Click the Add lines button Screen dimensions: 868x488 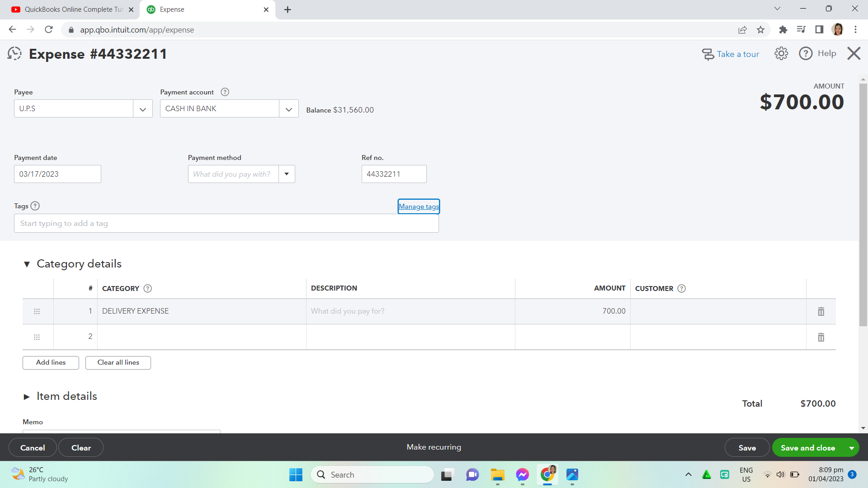coord(51,362)
